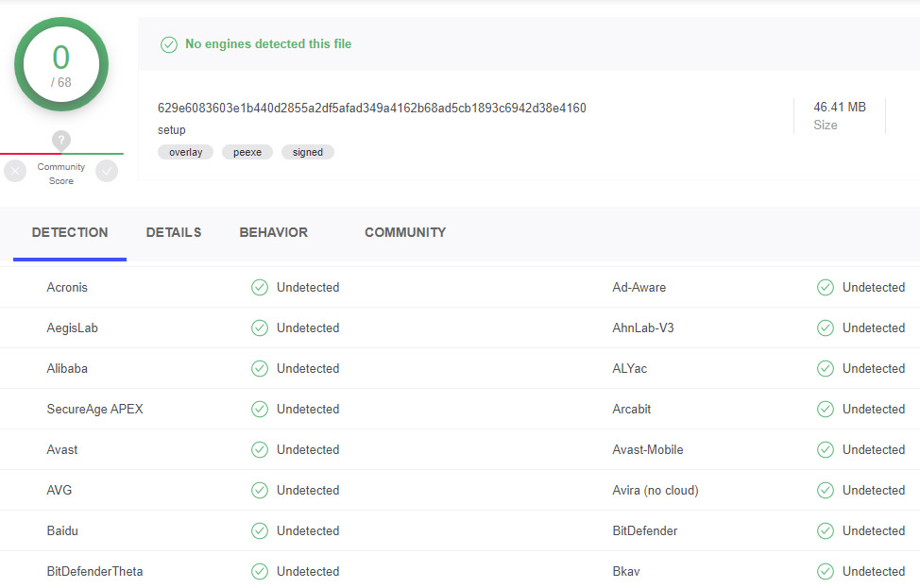
Task: Click the Ad-Aware undetected checkmark icon
Action: point(826,288)
